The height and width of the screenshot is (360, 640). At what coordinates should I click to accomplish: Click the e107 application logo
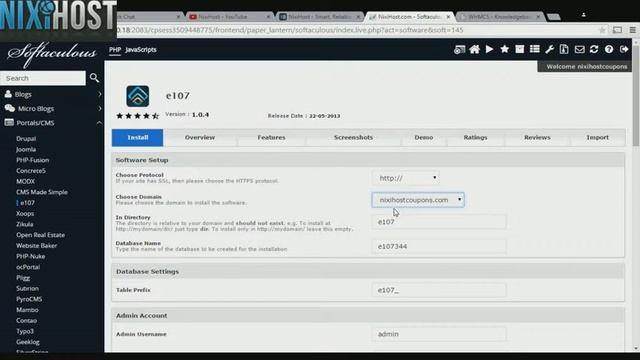138,96
